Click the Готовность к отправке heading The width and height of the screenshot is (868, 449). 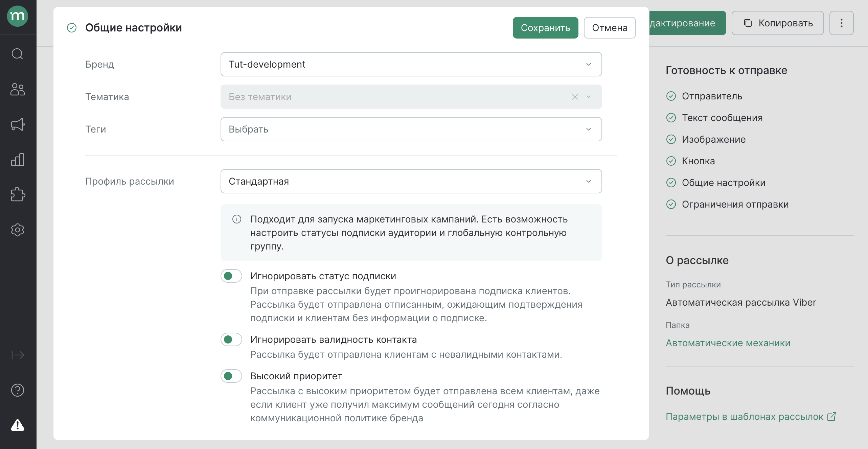pyautogui.click(x=726, y=70)
